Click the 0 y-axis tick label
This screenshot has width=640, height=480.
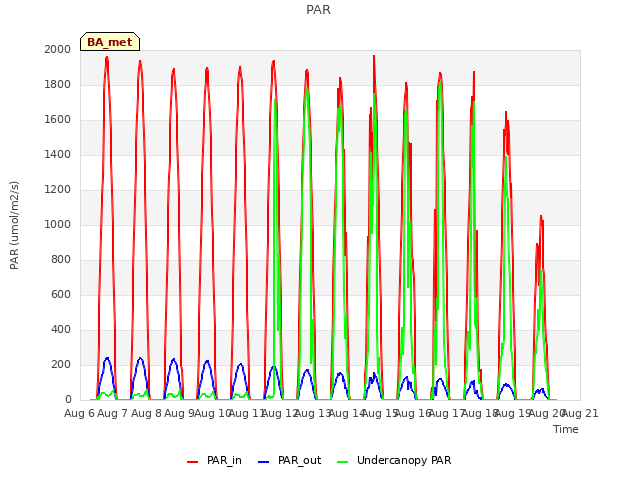pos(68,400)
